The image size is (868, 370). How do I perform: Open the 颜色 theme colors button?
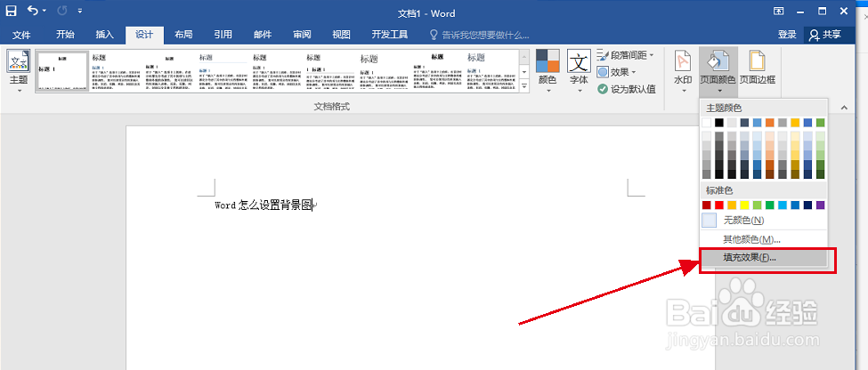(548, 72)
